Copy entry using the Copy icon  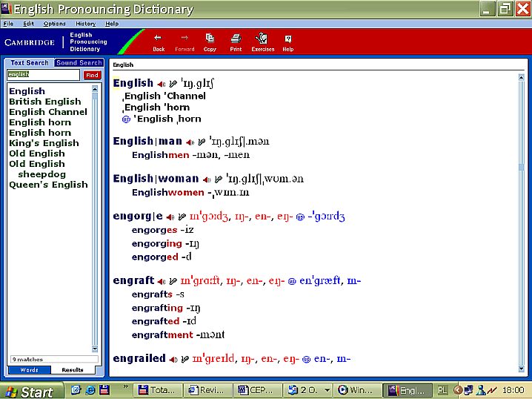click(210, 42)
